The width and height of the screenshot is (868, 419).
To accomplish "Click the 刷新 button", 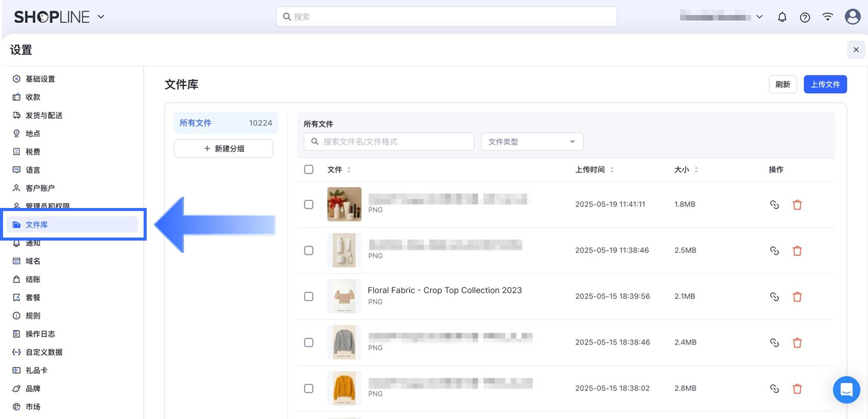I will coord(782,85).
